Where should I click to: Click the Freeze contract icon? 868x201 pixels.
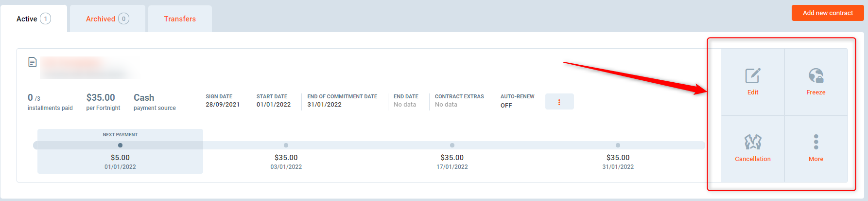tap(816, 76)
